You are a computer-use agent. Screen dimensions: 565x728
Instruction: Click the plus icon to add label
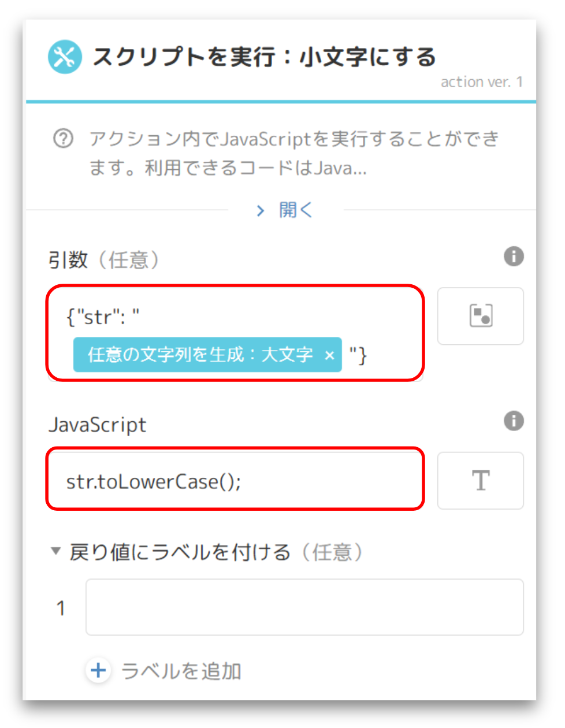tap(98, 670)
